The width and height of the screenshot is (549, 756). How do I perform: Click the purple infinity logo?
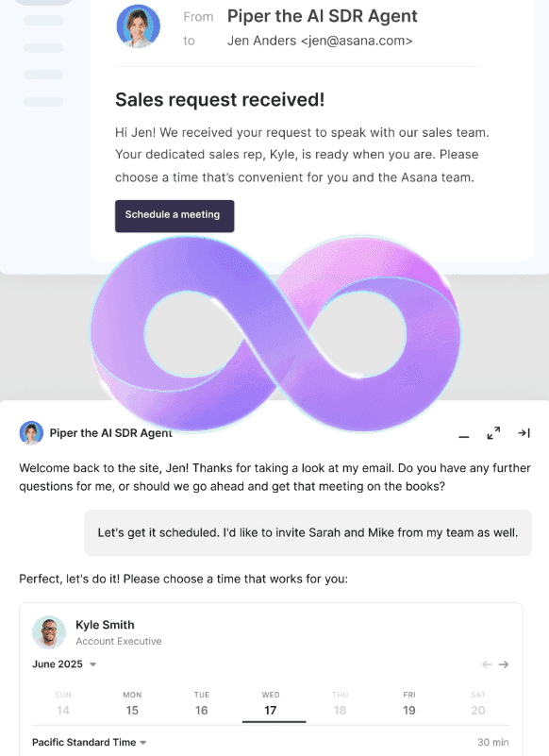(275, 333)
